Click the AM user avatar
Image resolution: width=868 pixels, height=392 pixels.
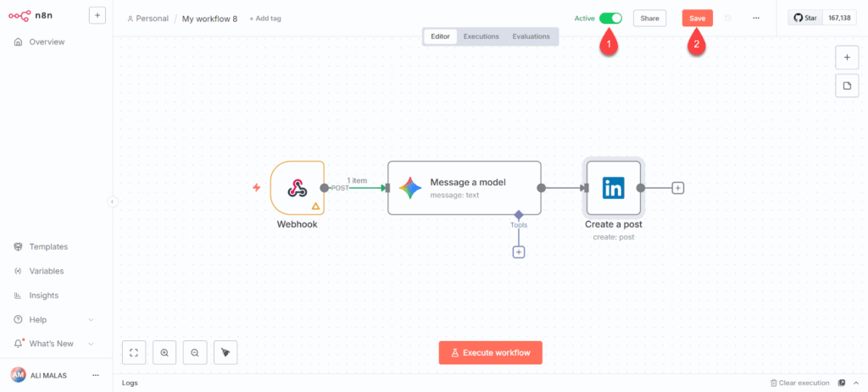click(19, 375)
